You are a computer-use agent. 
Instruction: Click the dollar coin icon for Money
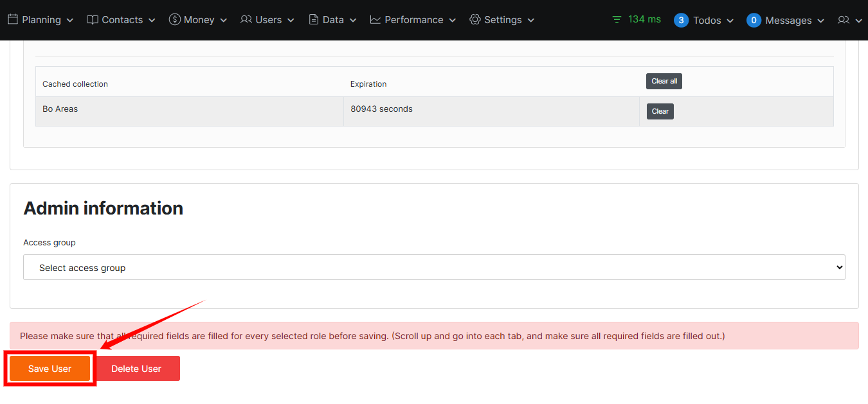pyautogui.click(x=174, y=20)
